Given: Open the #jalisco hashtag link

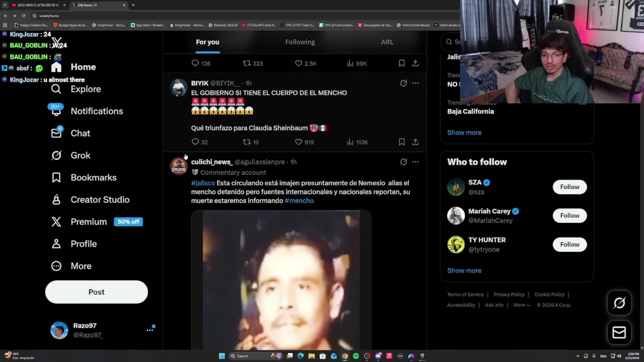Looking at the screenshot, I should 203,183.
